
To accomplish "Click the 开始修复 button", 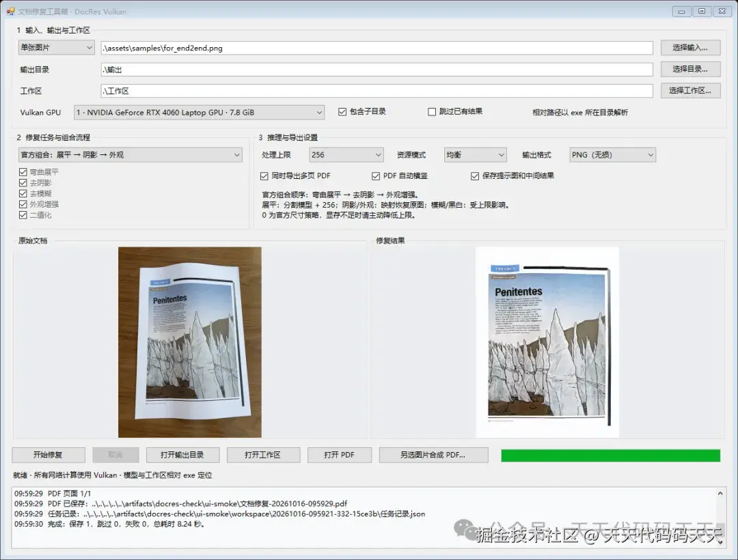I will (49, 455).
